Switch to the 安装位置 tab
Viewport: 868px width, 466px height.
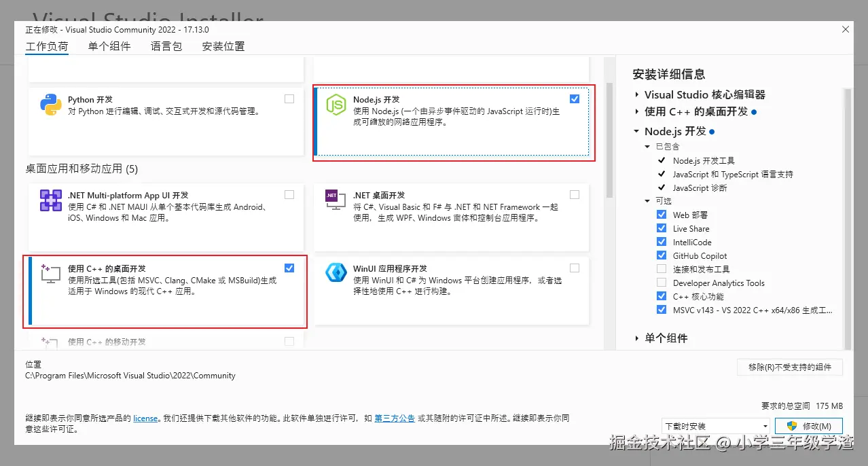click(x=223, y=46)
